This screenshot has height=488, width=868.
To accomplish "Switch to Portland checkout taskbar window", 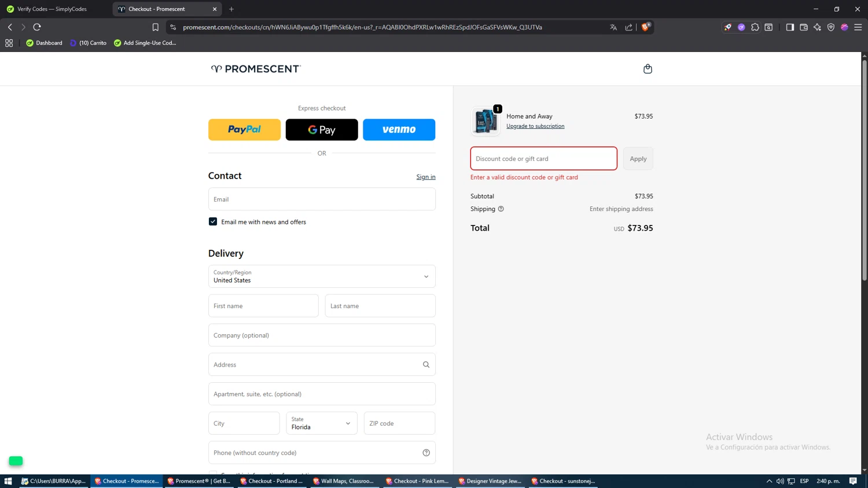I will [x=272, y=481].
